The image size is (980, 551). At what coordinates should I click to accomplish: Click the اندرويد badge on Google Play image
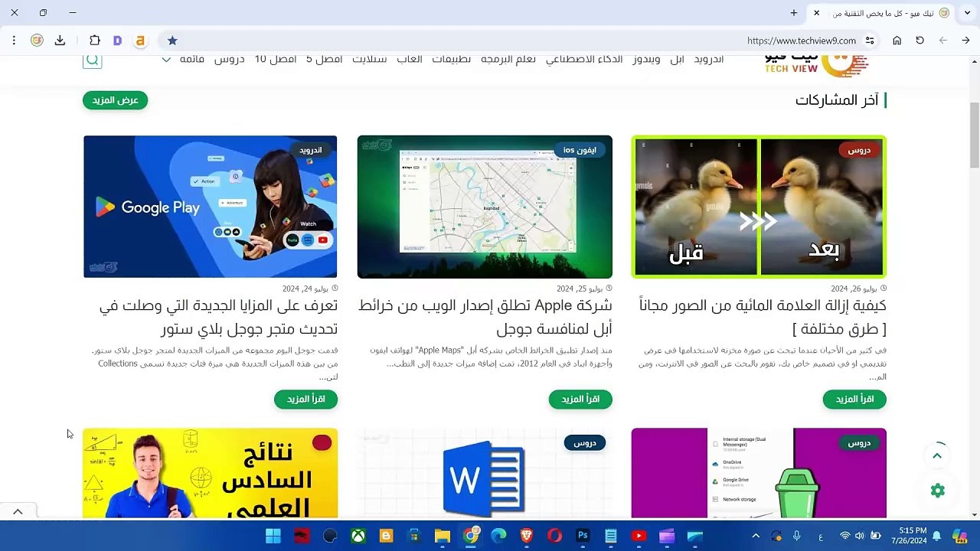point(311,150)
